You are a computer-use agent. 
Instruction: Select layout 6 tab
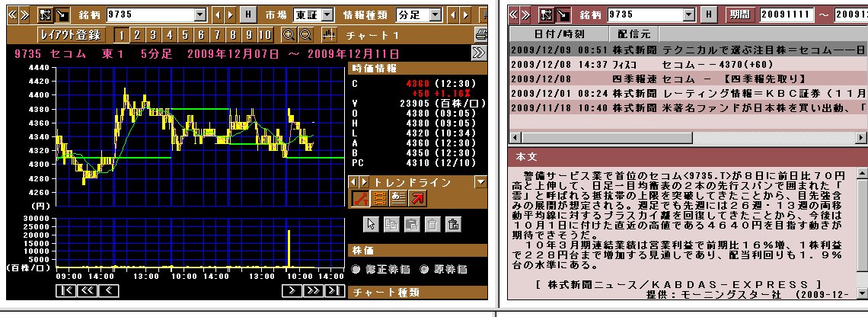tap(201, 36)
